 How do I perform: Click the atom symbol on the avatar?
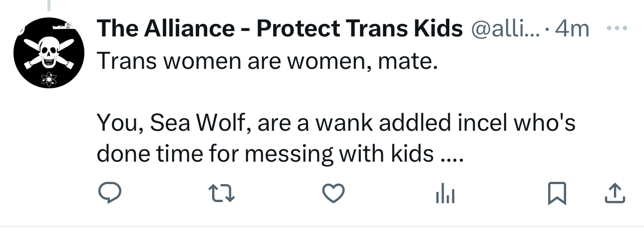48,78
